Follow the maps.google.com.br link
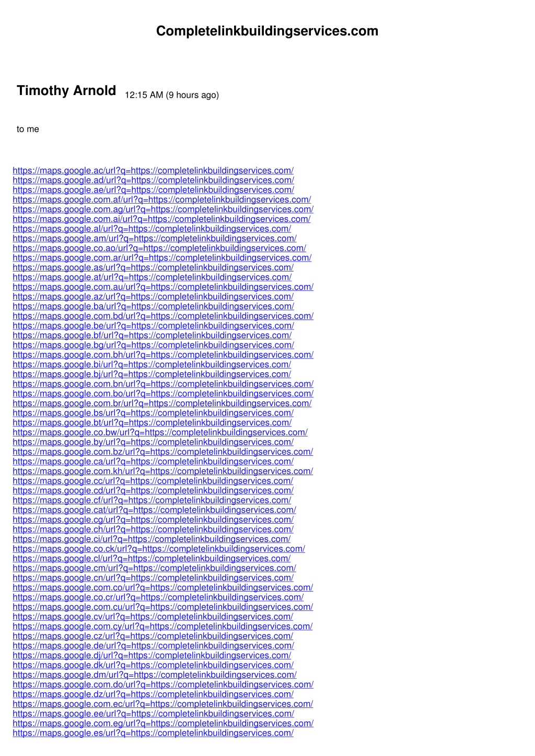The image size is (535, 756). point(162,403)
